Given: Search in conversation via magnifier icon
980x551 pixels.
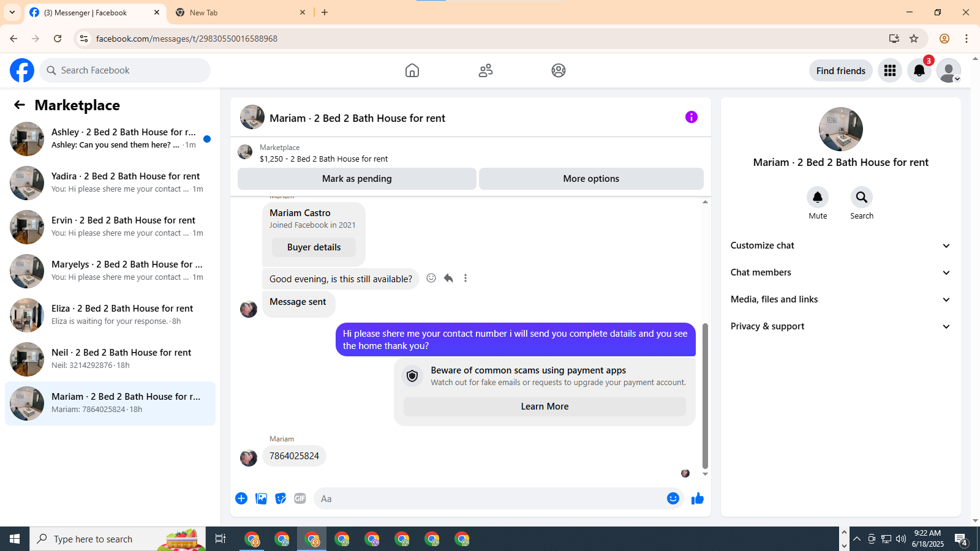Looking at the screenshot, I should pyautogui.click(x=862, y=197).
